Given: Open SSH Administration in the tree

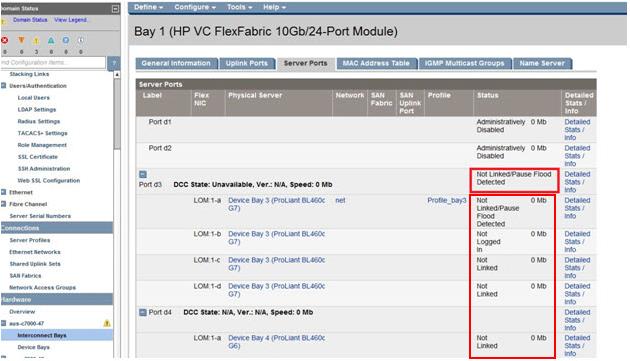Looking at the screenshot, I should [x=44, y=169].
